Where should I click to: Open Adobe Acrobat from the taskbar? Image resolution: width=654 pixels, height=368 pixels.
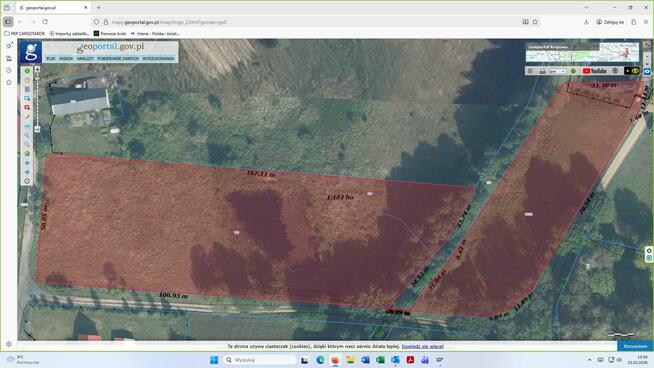(410, 360)
